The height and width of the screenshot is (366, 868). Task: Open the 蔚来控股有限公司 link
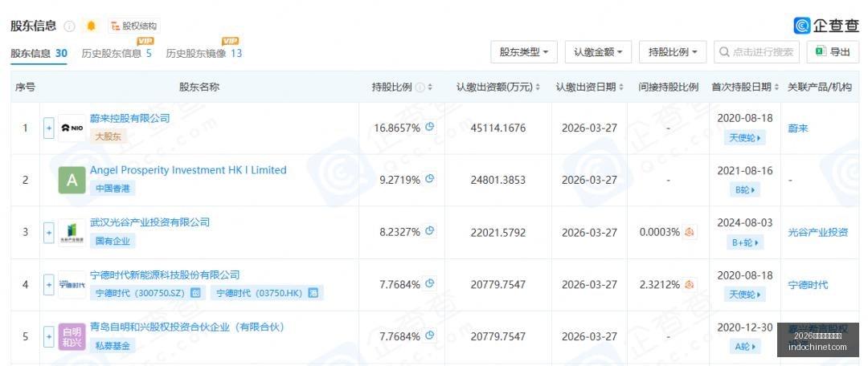pos(130,118)
